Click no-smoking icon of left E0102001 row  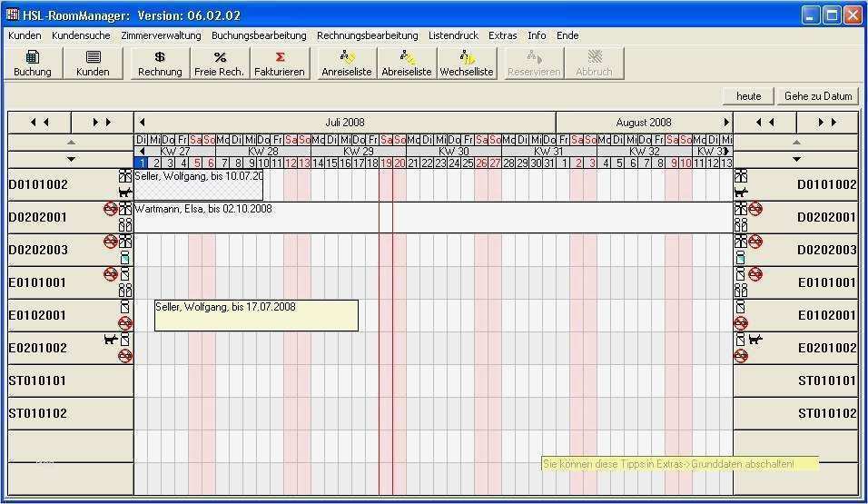click(x=125, y=323)
